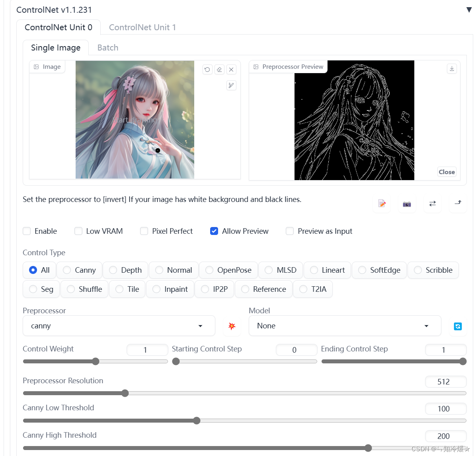Select Normal control type
This screenshot has width=476, height=456.
(x=174, y=270)
